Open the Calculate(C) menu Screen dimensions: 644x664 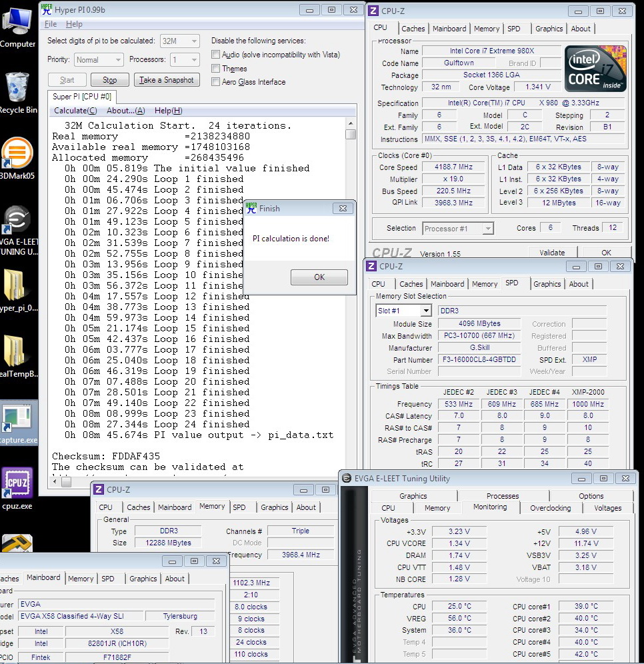click(75, 111)
